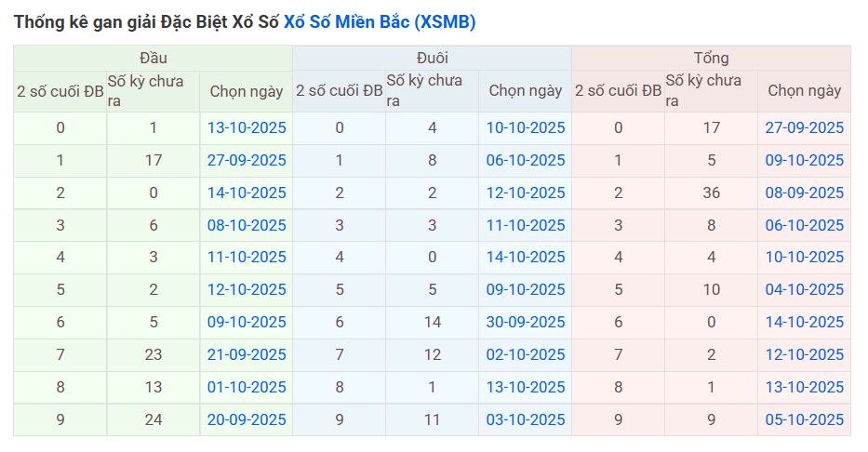The height and width of the screenshot is (452, 868).
Task: Open date 20-09-2025 in Đầu row 9
Action: (247, 419)
